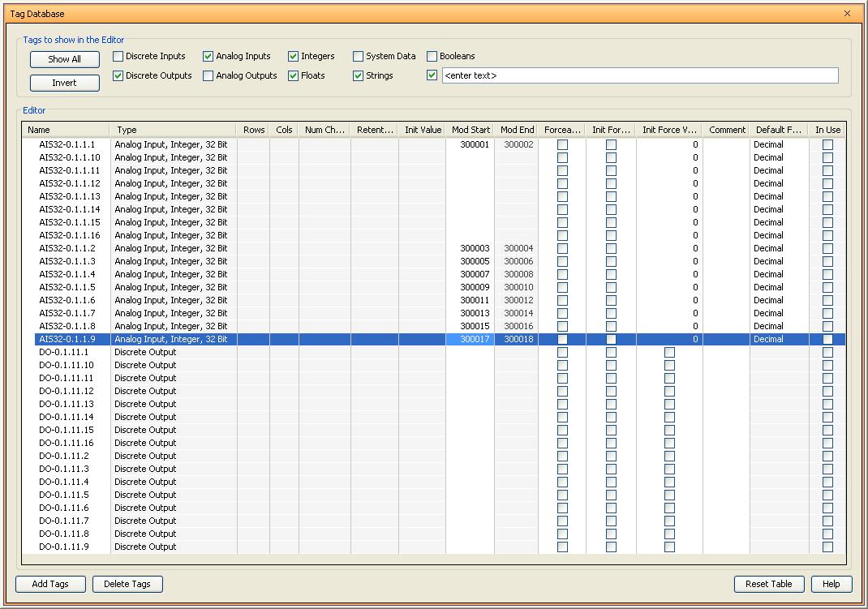Close the Tag Database window
The height and width of the screenshot is (609, 868).
click(848, 14)
